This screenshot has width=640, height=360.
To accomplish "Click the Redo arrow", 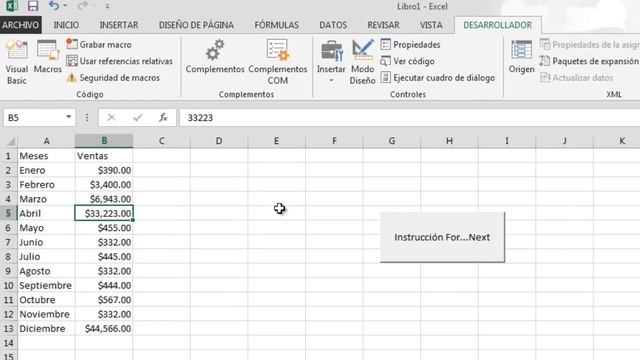I will coord(82,6).
